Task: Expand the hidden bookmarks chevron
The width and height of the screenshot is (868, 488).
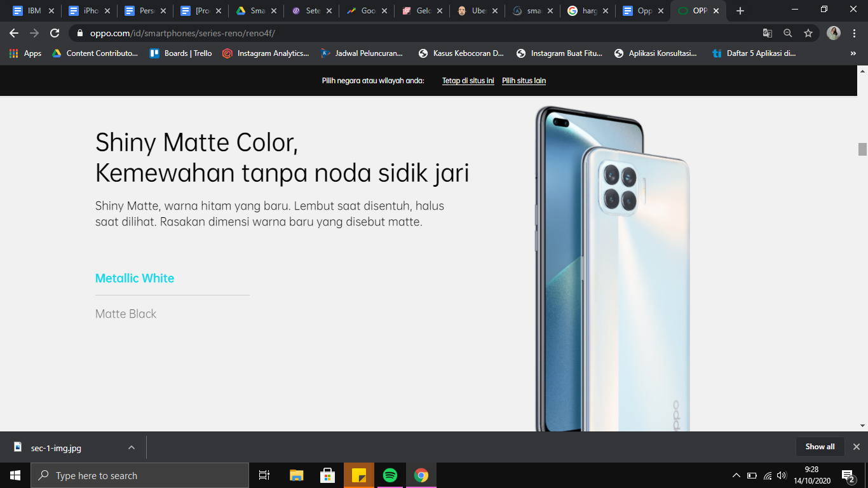Action: click(x=853, y=53)
